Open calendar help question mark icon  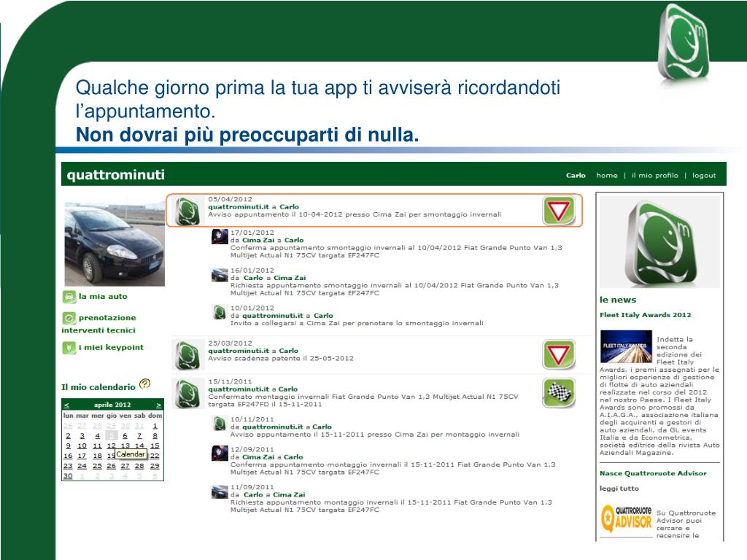pos(145,384)
